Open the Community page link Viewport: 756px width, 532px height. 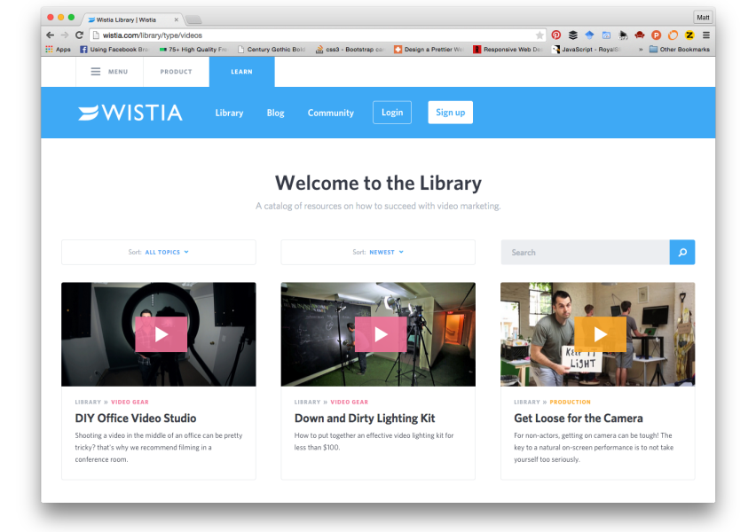(330, 113)
